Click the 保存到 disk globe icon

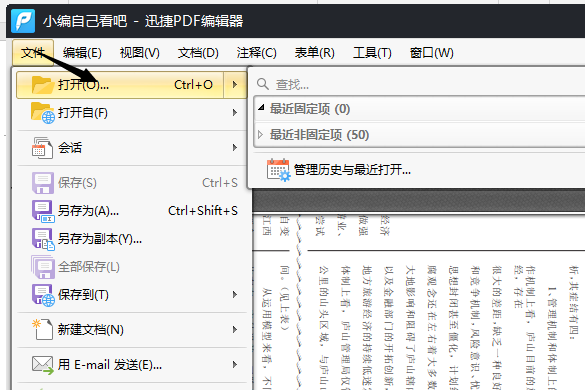tap(43, 295)
